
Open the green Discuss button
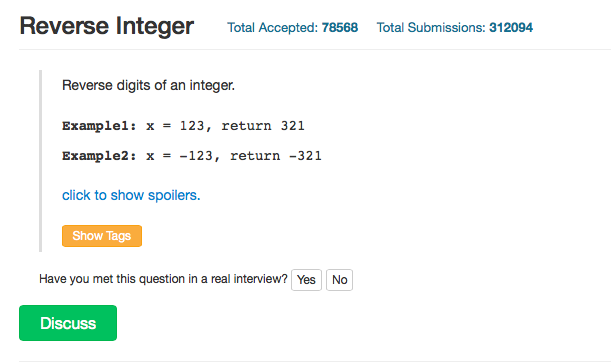coord(68,323)
